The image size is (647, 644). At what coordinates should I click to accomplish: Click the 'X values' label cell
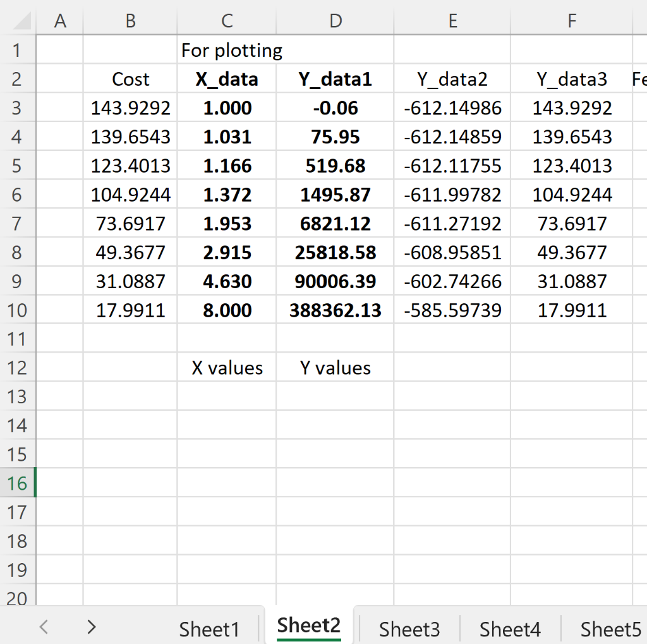(x=226, y=368)
